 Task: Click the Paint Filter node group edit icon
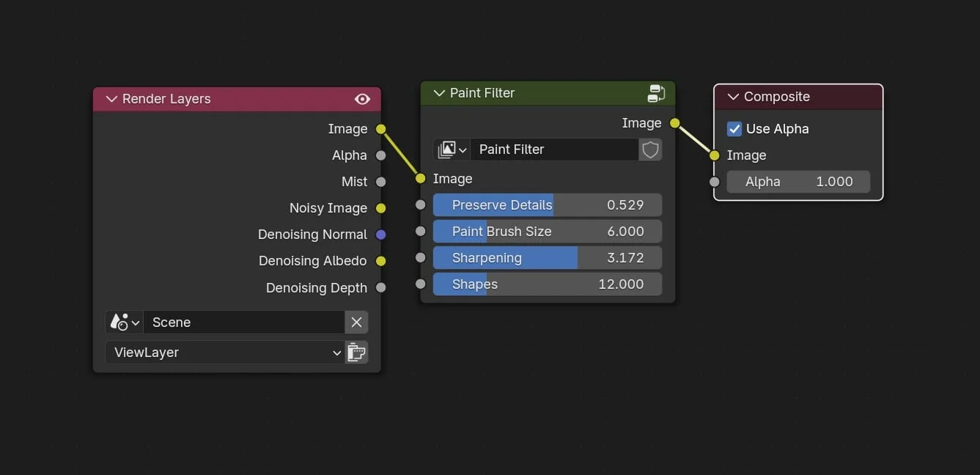[x=656, y=93]
